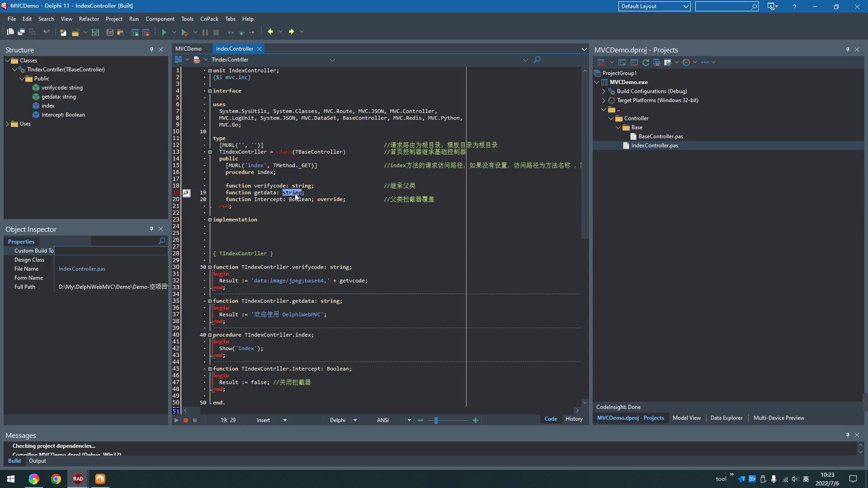
Task: Open the Refactor menu
Action: click(89, 19)
